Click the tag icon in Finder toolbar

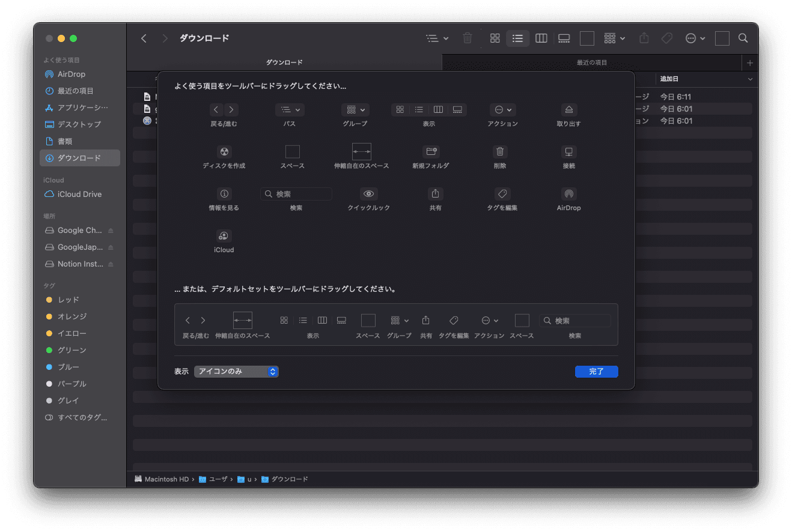point(667,38)
